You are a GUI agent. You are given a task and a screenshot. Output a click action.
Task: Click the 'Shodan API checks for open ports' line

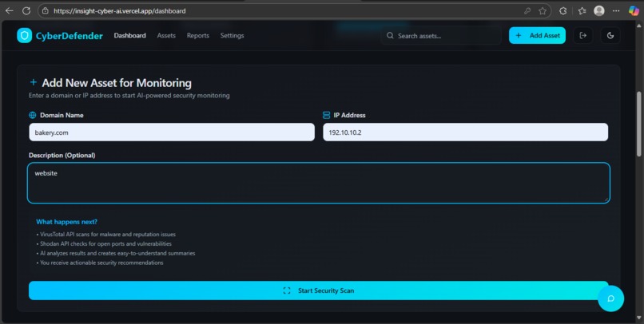click(104, 244)
